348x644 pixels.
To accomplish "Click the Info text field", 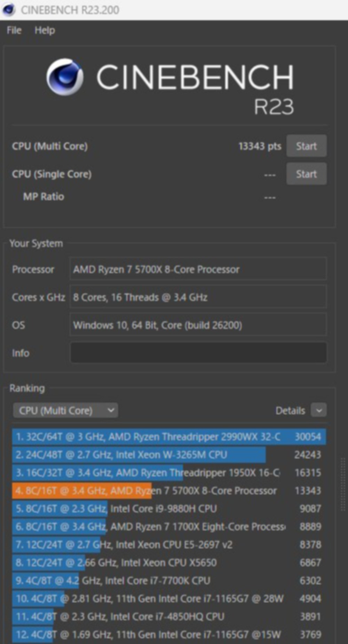I will pyautogui.click(x=198, y=353).
